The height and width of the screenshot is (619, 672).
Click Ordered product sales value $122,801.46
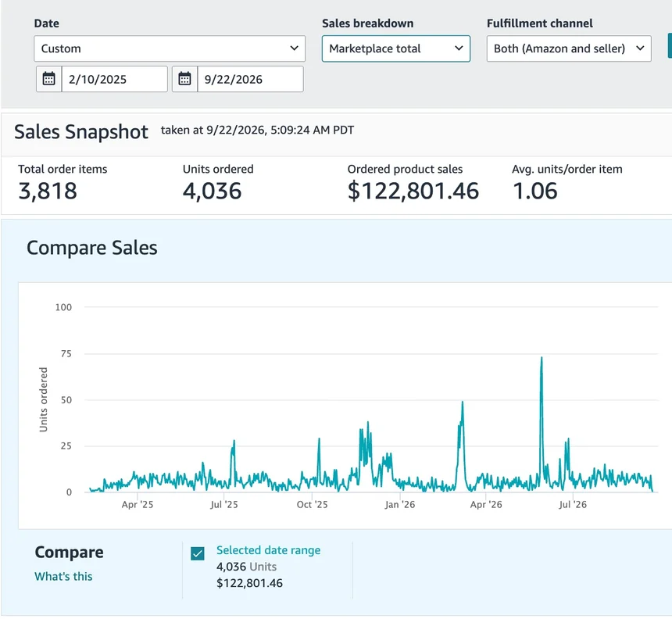[413, 191]
